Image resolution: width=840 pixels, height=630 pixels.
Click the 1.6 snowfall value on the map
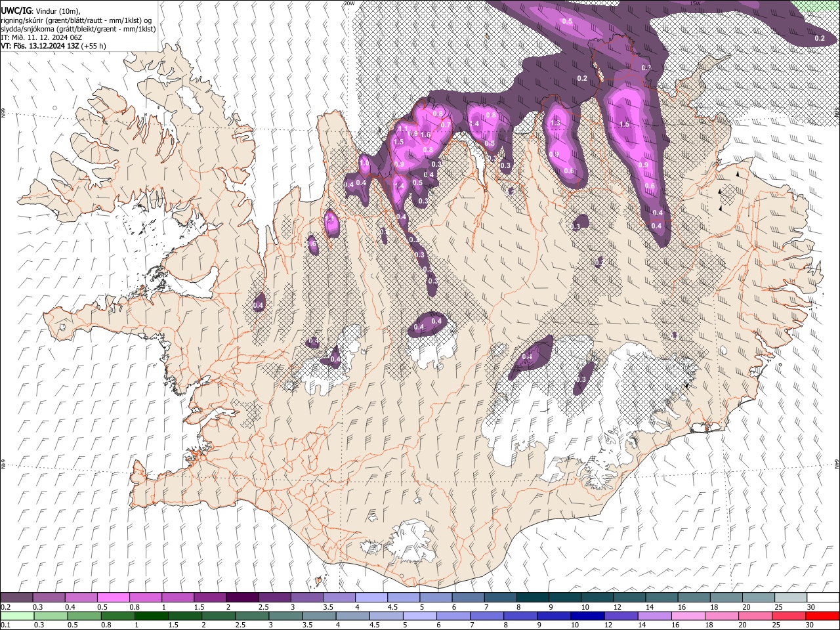click(x=425, y=135)
